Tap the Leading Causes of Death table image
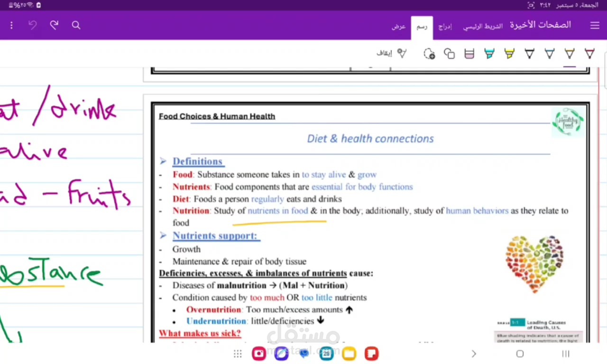Image resolution: width=607 pixels, height=364 pixels. click(538, 331)
